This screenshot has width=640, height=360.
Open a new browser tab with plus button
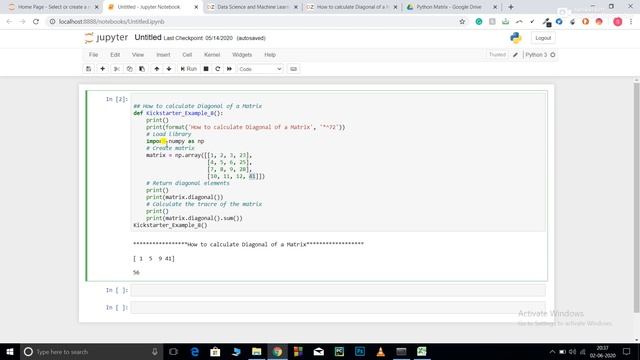[x=511, y=7]
